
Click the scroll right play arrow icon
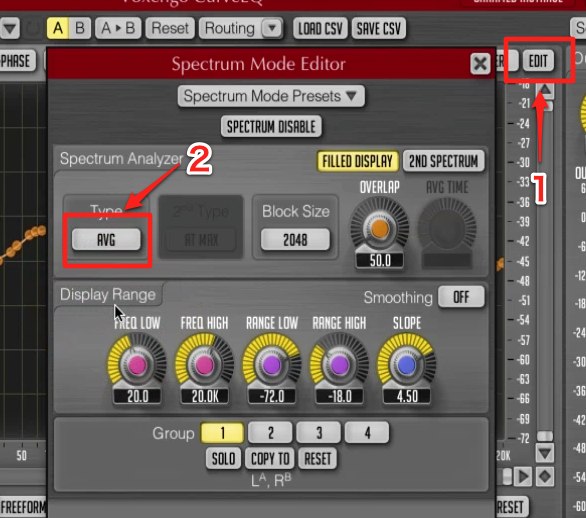point(523,477)
